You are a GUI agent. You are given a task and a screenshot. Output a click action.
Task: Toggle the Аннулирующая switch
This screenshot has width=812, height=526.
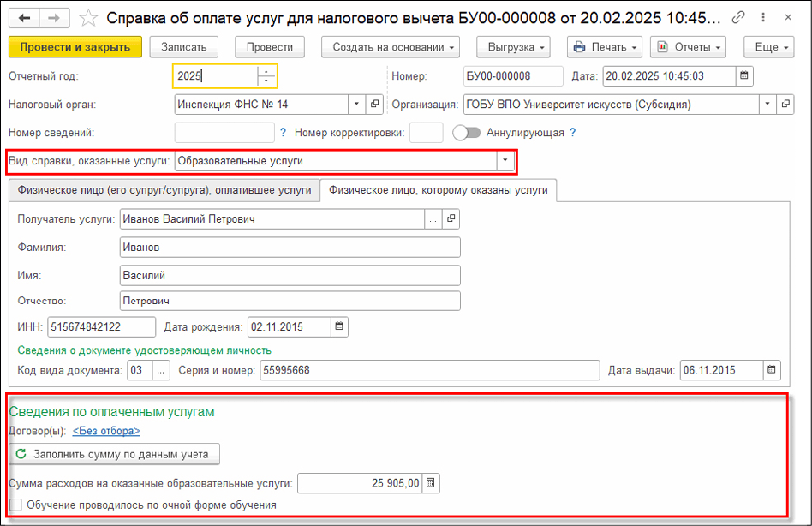tap(466, 133)
